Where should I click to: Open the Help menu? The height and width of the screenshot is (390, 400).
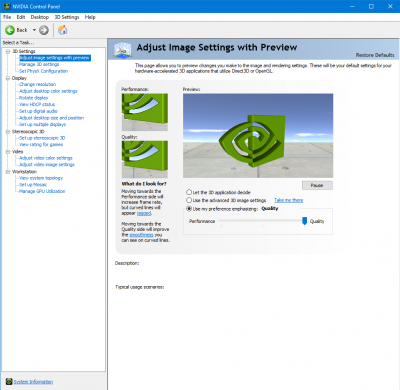point(90,17)
